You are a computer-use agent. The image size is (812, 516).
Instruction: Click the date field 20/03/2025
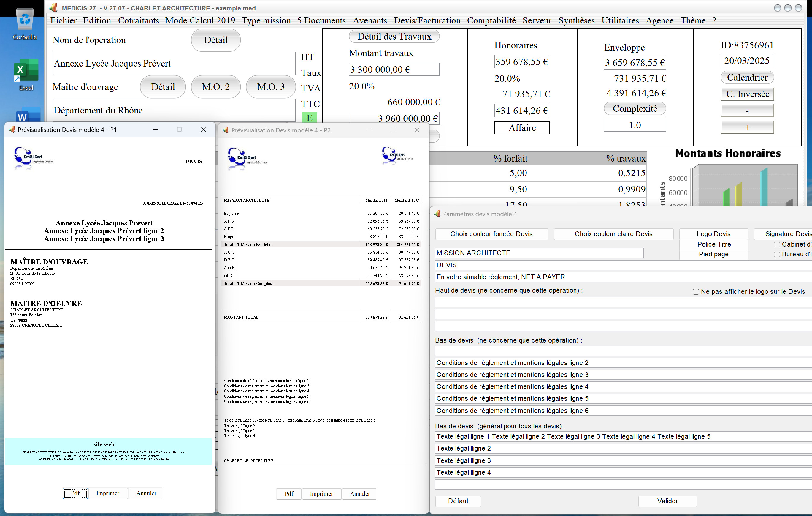[747, 61]
